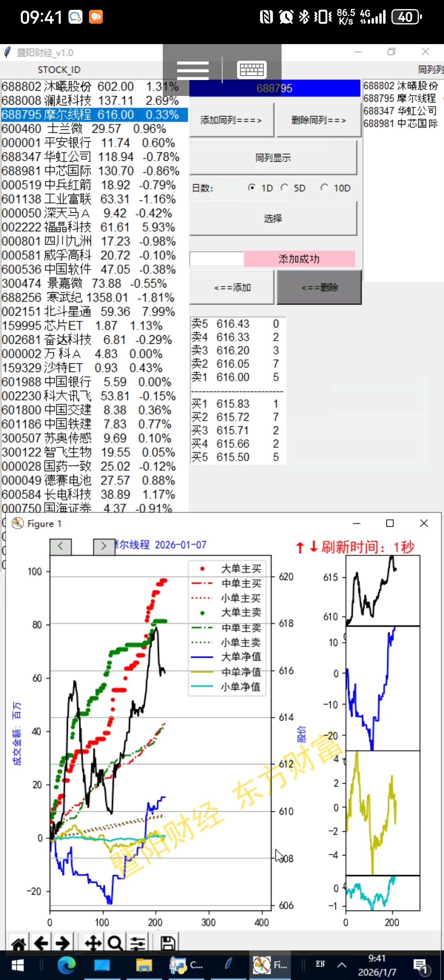Click the 添加成功 status label
444x980 pixels.
299,259
